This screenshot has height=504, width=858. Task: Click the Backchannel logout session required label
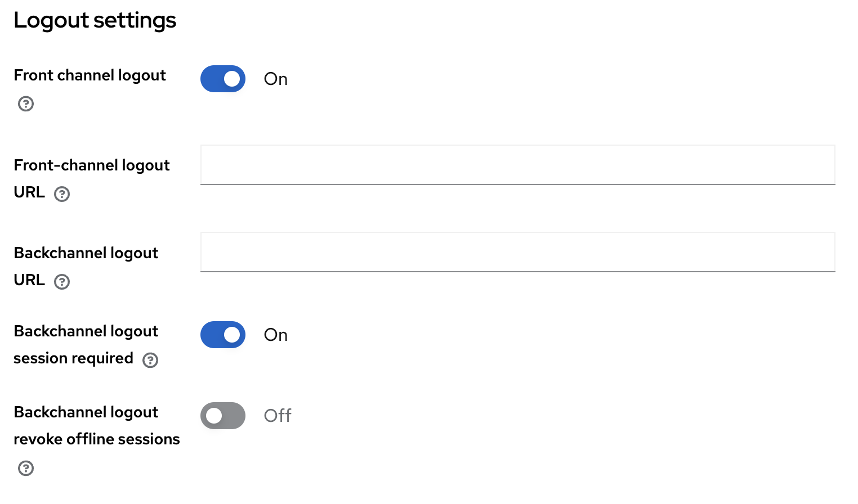[86, 331]
